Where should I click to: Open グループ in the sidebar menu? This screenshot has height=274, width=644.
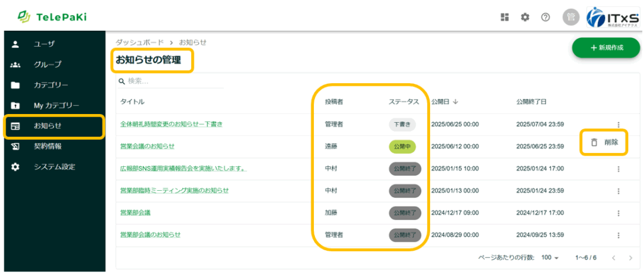(47, 64)
